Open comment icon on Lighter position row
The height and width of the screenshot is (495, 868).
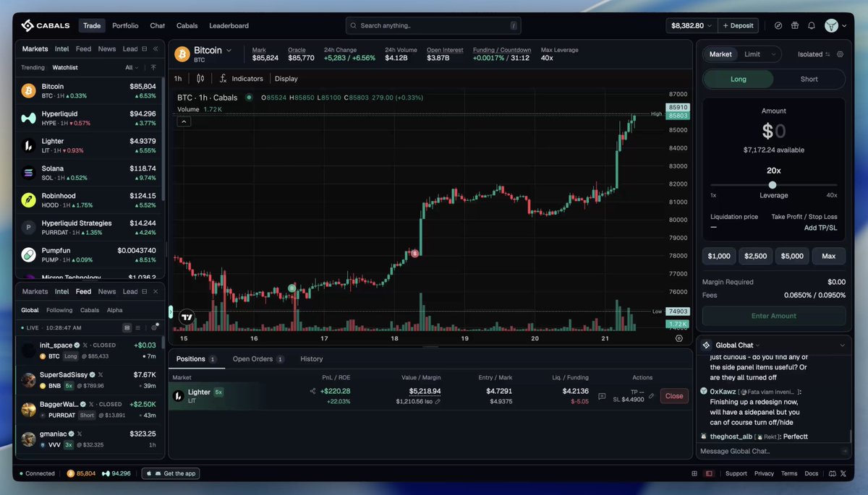(x=602, y=396)
